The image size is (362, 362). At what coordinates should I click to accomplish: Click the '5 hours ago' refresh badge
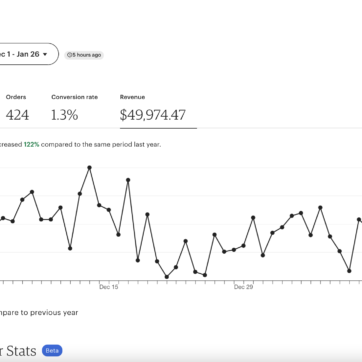point(84,55)
